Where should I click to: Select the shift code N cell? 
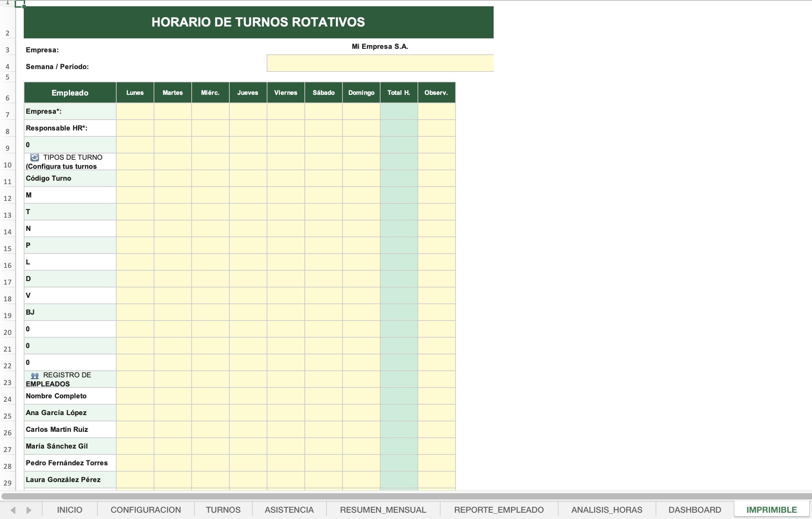[x=70, y=228]
